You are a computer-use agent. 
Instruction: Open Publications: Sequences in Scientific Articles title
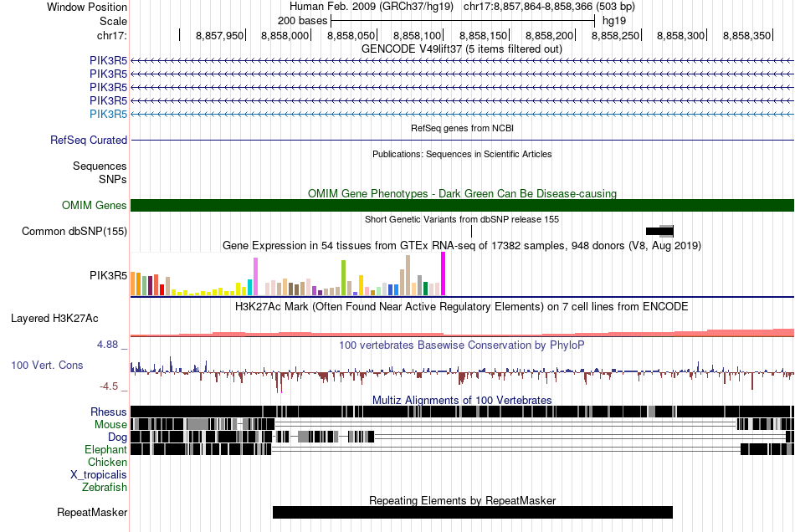[x=462, y=154]
